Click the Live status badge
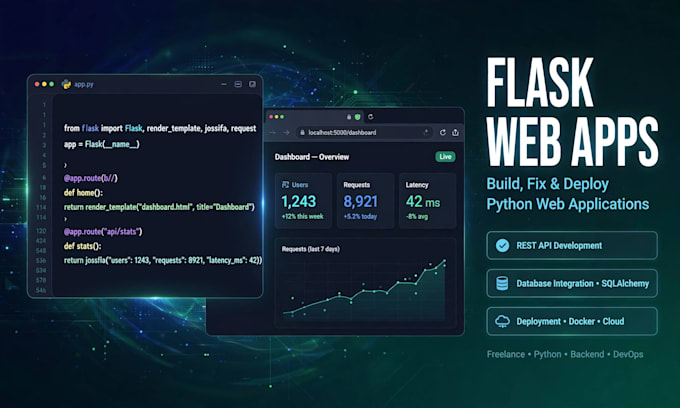This screenshot has height=408, width=680. pyautogui.click(x=445, y=157)
